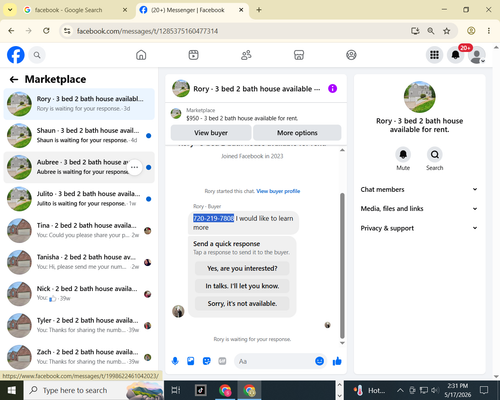The width and height of the screenshot is (500, 400).
Task: Switch to the facebook - Google Search tab
Action: click(75, 10)
